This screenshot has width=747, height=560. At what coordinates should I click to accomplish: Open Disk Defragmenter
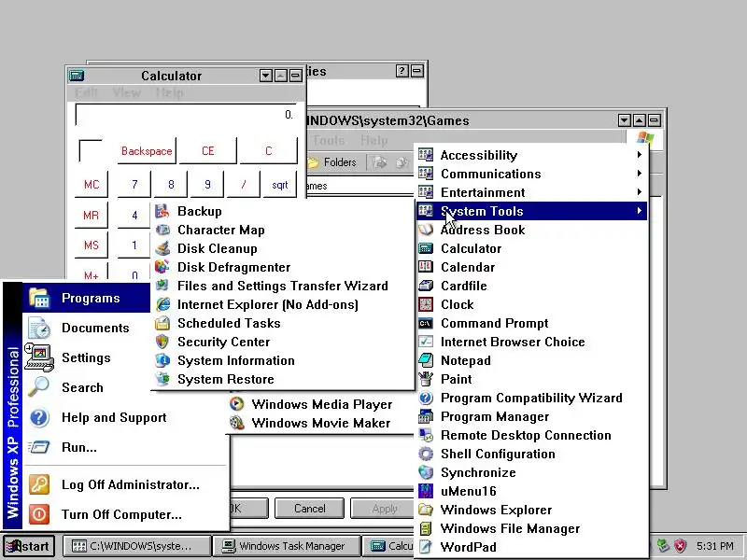click(283, 267)
